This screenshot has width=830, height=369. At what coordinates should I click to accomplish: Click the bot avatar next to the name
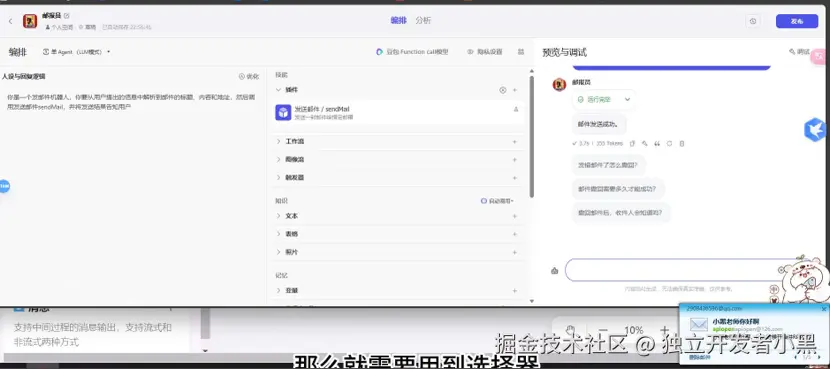click(30, 21)
